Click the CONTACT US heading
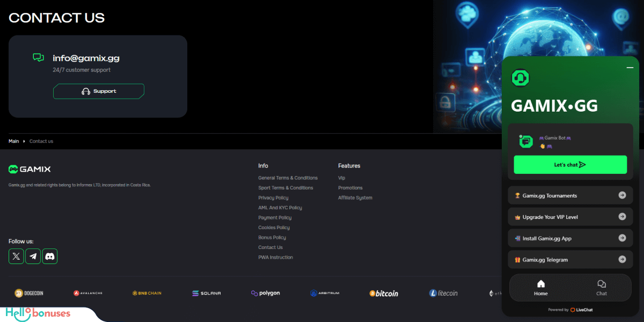644x322 pixels. pos(56,18)
